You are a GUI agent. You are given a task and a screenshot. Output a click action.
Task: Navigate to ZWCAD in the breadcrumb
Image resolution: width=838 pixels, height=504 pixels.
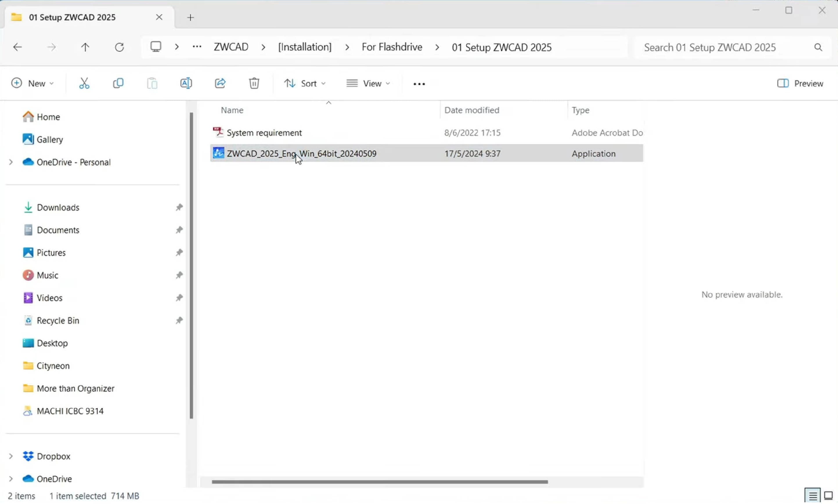pos(231,47)
